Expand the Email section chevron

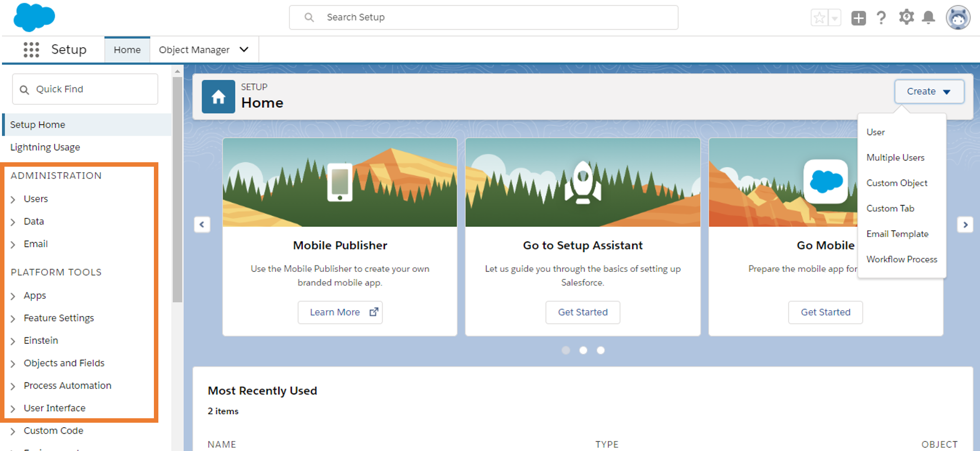[13, 245]
